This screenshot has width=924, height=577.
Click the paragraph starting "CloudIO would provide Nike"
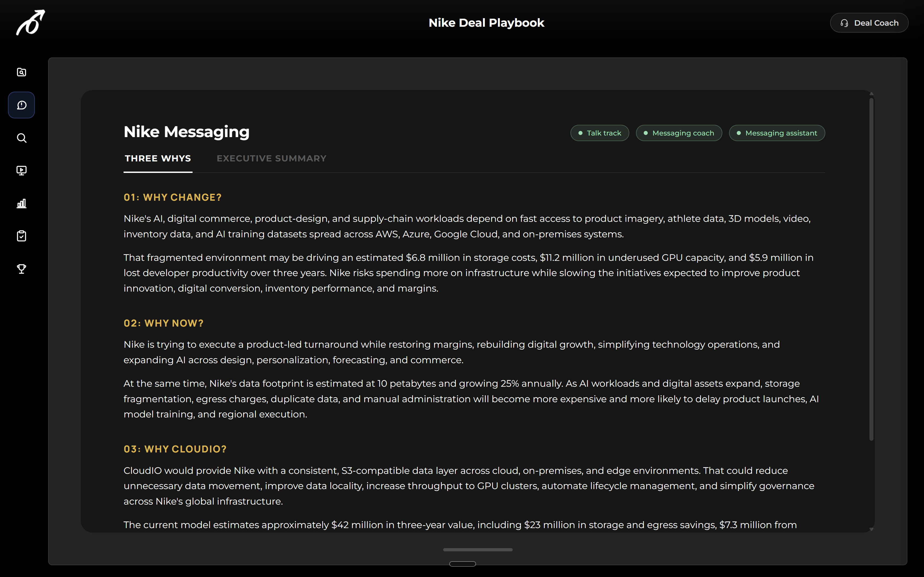pyautogui.click(x=469, y=486)
